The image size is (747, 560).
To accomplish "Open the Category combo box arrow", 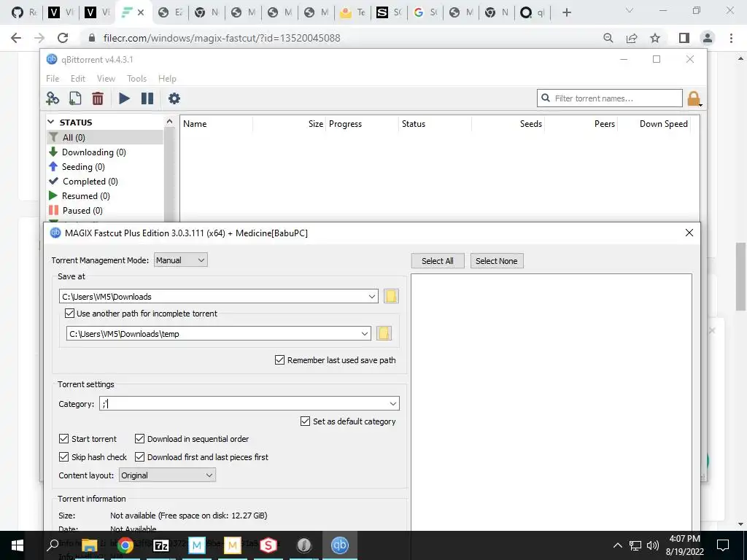I will point(393,403).
